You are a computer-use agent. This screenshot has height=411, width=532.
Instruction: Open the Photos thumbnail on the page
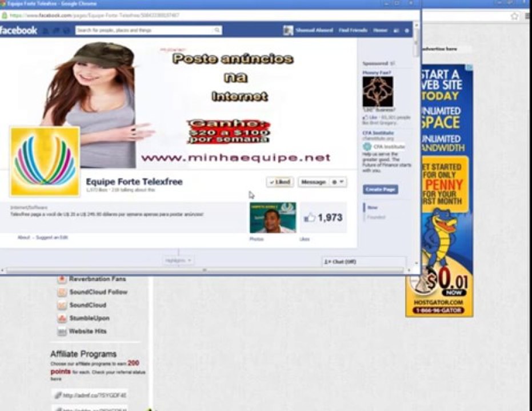273,217
